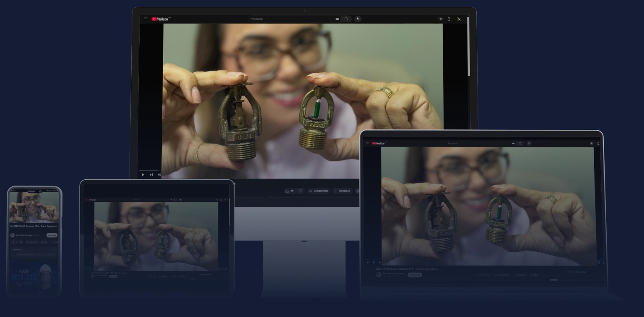
Task: Skip to next video on the monitor player
Action: pos(151,175)
